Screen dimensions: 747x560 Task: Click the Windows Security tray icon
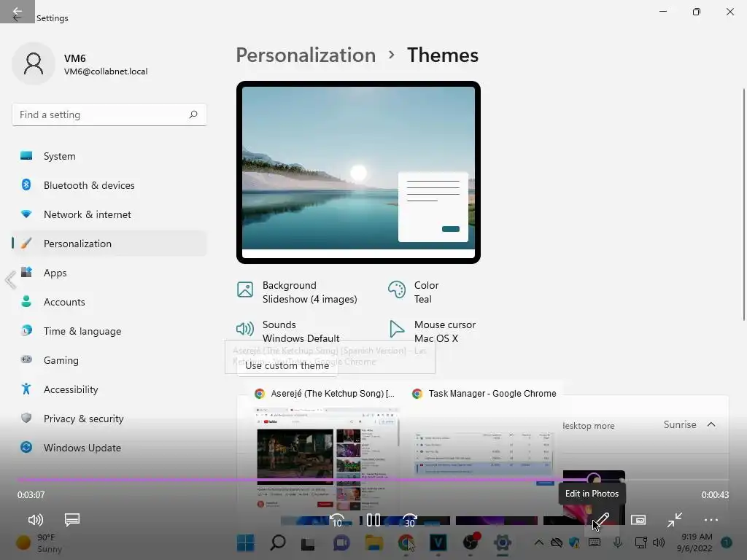point(575,542)
